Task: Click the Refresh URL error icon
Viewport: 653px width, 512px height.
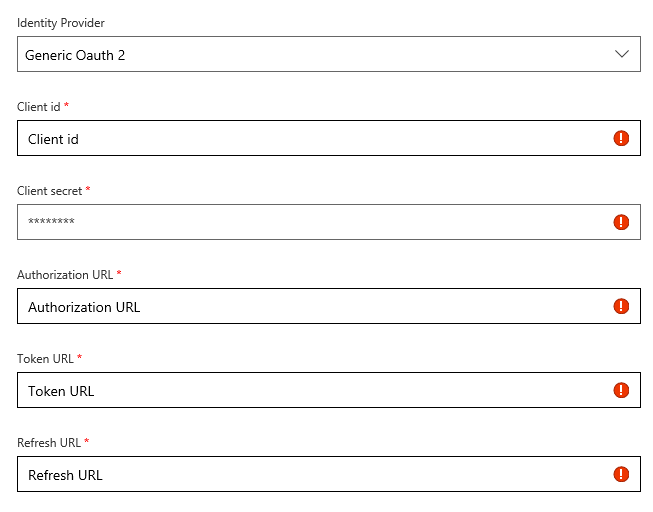Action: [x=621, y=474]
